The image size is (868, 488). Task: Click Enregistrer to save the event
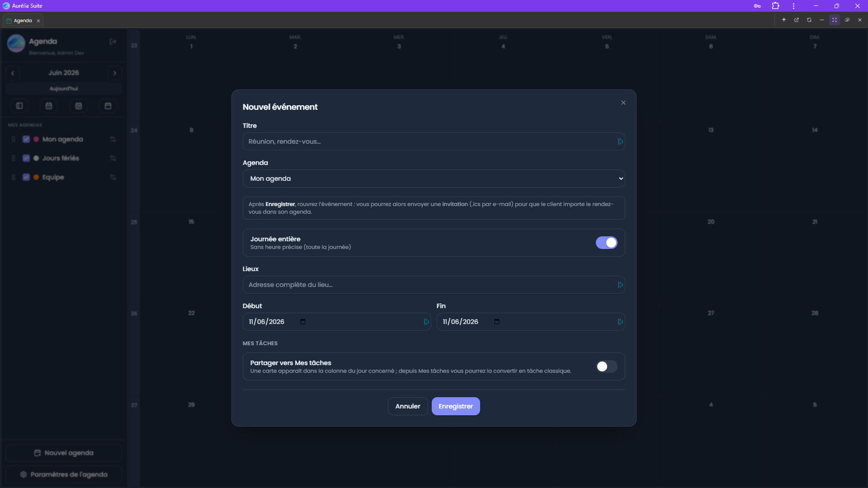[x=456, y=406]
